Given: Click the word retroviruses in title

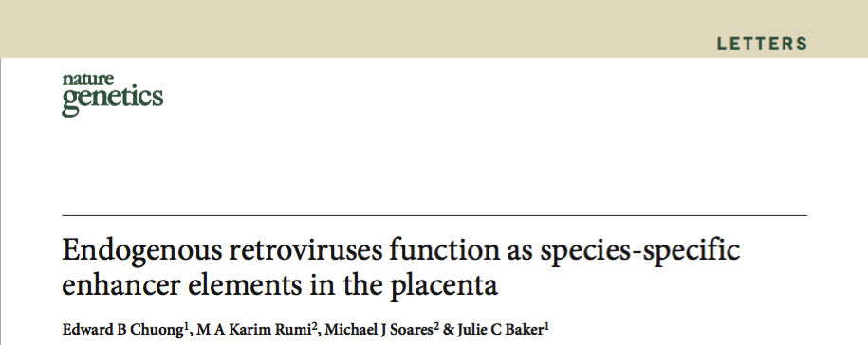Looking at the screenshot, I should pos(305,250).
